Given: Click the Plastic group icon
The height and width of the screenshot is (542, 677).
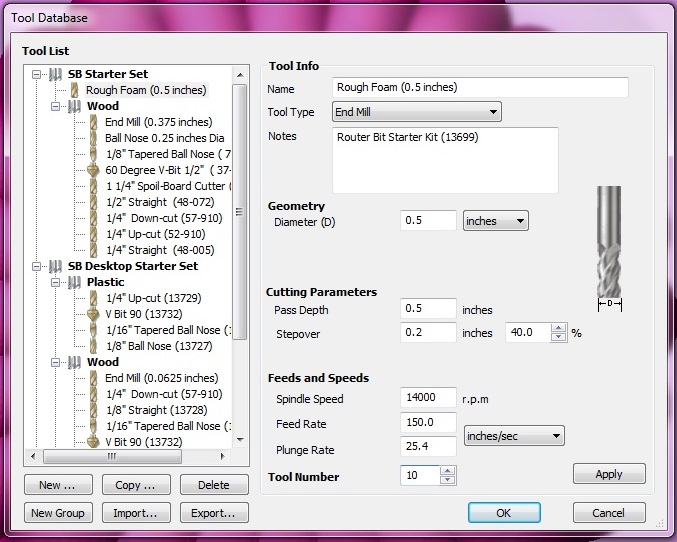Looking at the screenshot, I should click(74, 282).
